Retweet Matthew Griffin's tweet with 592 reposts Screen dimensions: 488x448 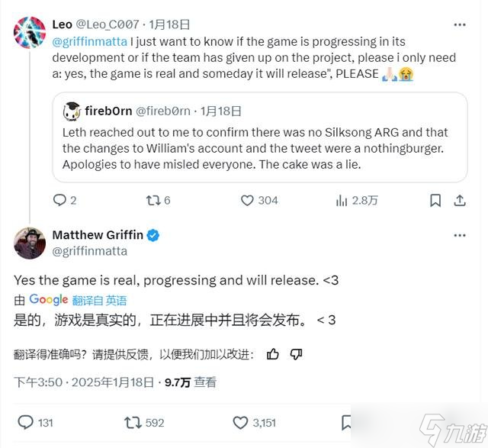[144, 423]
